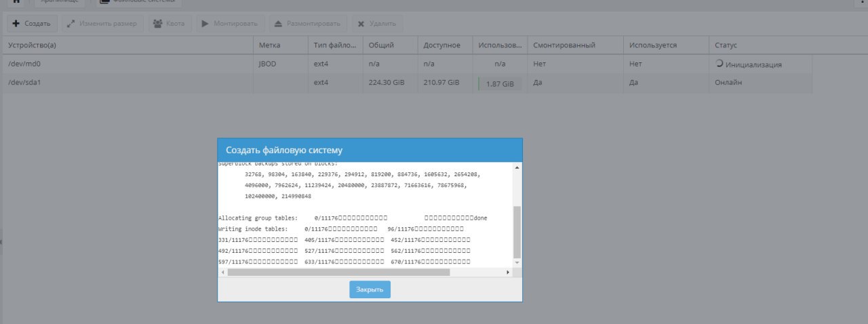Click ext4 in the /dev/sda1 row
Viewport: 868px width, 324px height.
click(321, 83)
